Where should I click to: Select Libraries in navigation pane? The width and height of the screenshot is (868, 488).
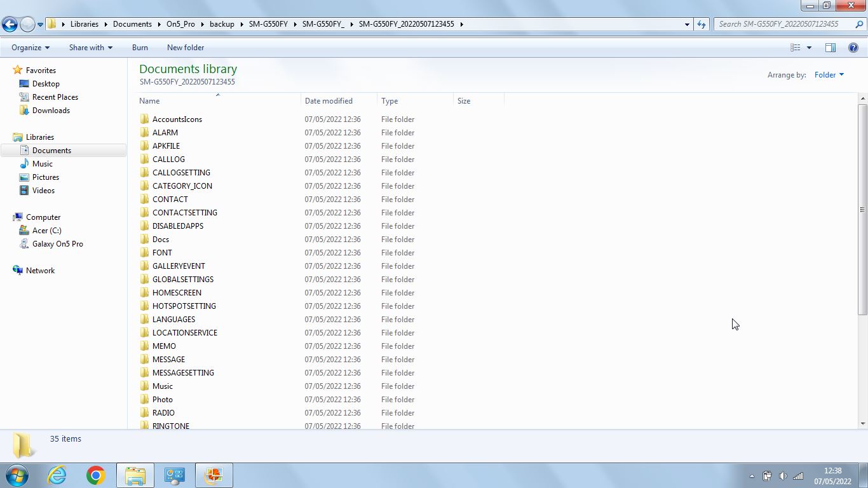(40, 137)
